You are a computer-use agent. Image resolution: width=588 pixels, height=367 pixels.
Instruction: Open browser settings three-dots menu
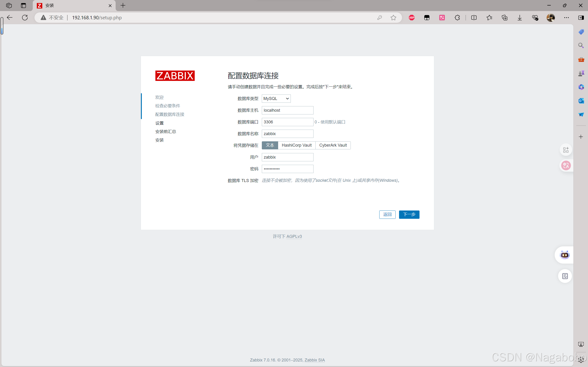point(566,17)
